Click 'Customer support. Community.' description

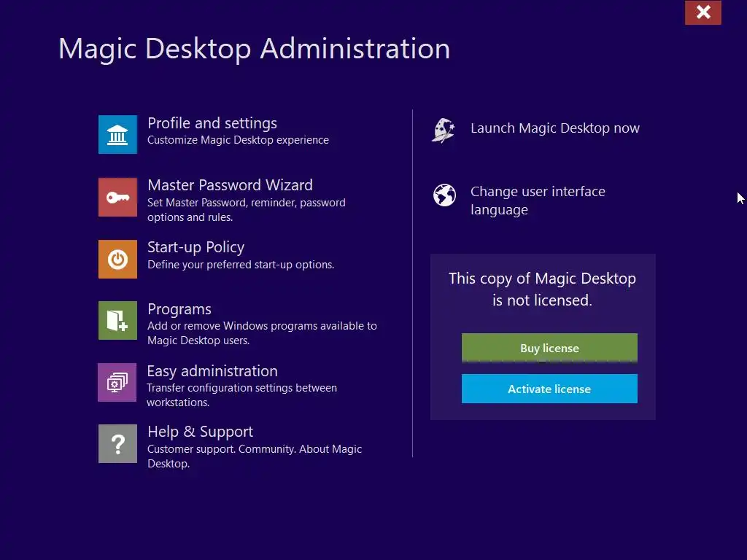click(255, 456)
